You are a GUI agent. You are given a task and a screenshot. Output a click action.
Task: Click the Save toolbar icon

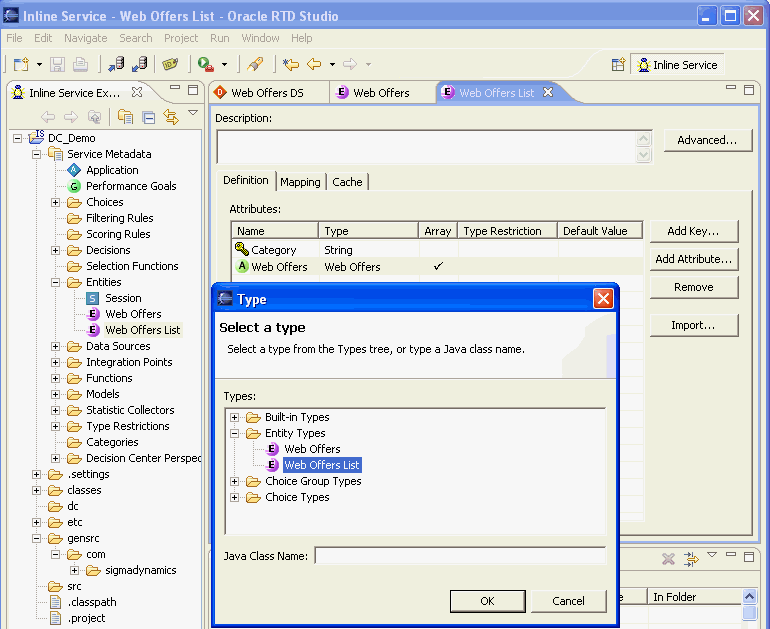pos(58,64)
